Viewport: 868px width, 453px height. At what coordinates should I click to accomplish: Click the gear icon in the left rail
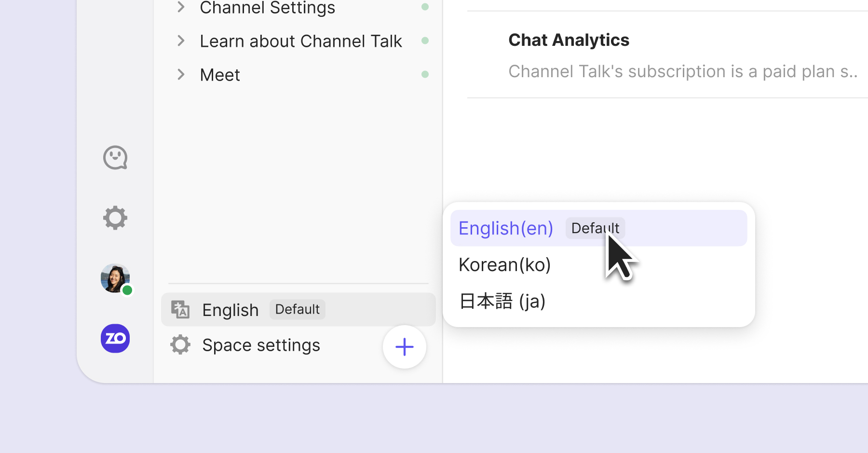click(x=115, y=218)
